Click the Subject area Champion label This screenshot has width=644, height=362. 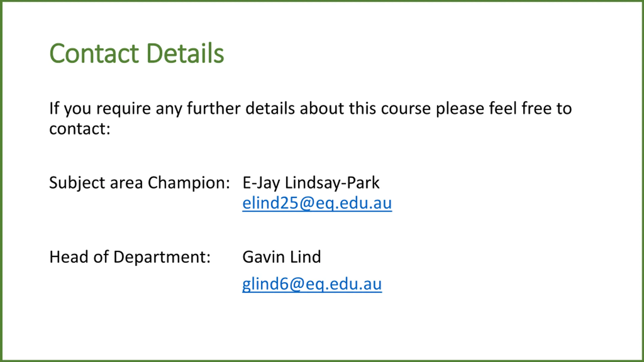pyautogui.click(x=140, y=183)
